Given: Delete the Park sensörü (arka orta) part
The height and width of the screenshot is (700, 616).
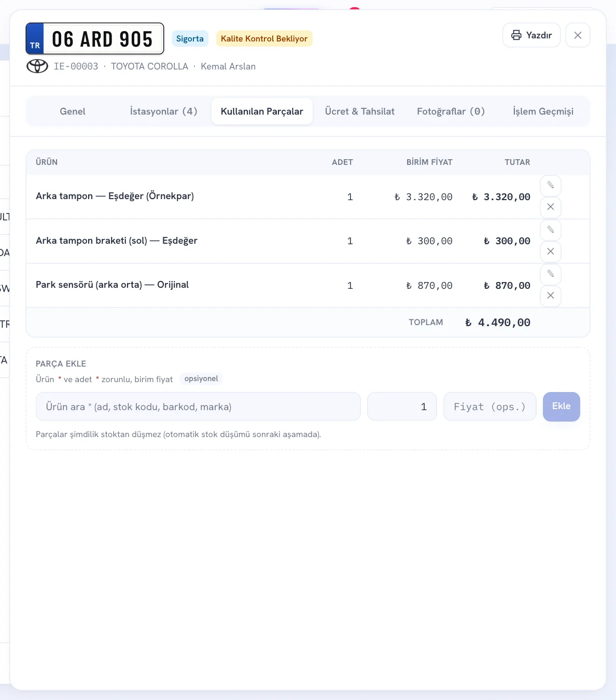Looking at the screenshot, I should [551, 296].
